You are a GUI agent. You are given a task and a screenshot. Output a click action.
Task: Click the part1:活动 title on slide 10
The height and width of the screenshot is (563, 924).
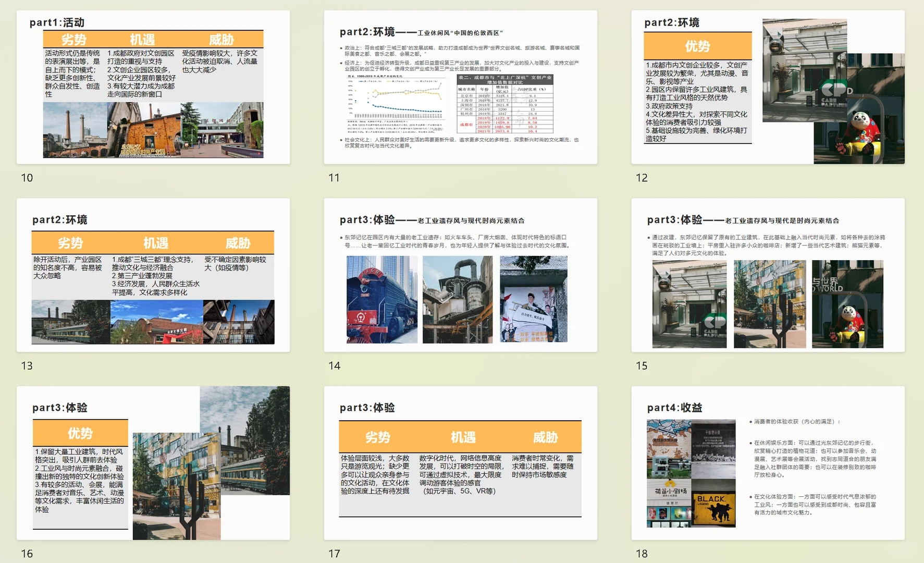click(x=57, y=22)
